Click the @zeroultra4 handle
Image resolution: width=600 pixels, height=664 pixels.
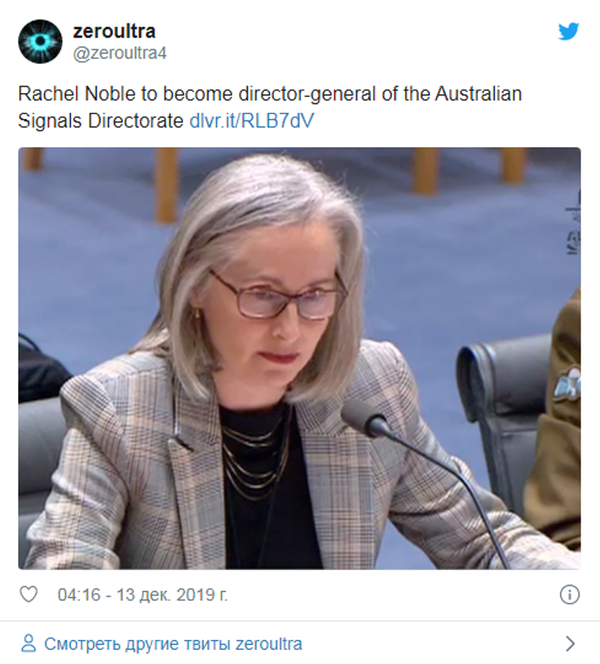point(120,53)
